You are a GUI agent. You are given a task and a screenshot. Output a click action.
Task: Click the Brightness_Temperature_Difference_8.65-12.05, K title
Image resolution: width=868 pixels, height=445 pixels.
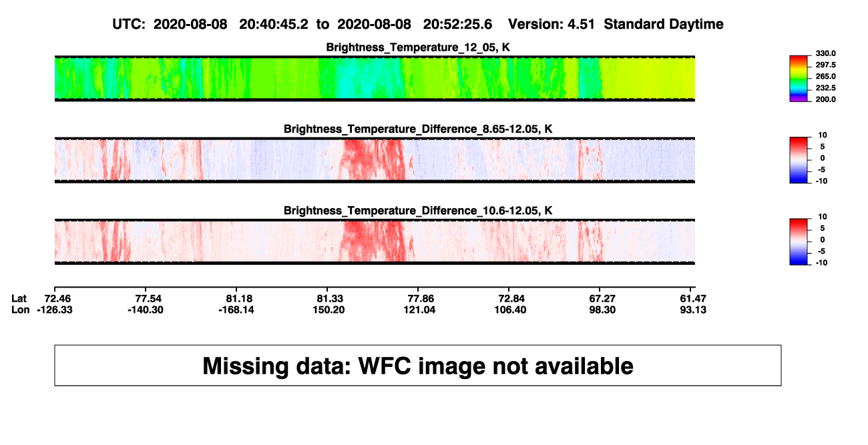click(418, 129)
